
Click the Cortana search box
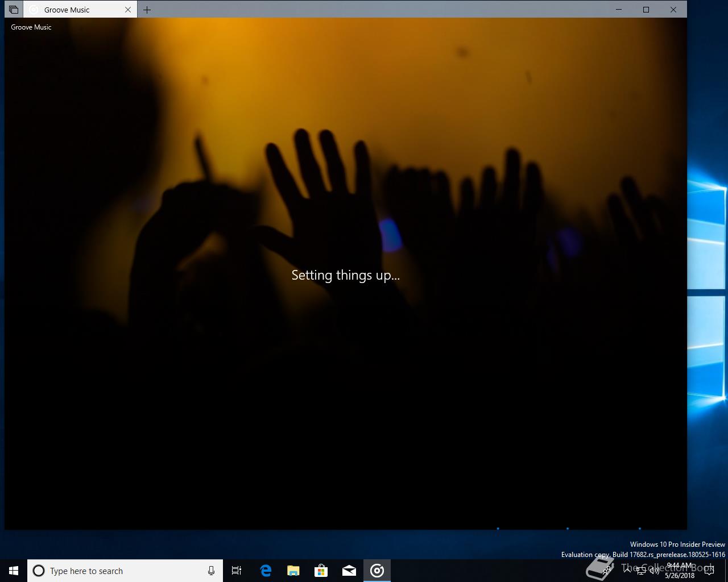click(x=125, y=571)
